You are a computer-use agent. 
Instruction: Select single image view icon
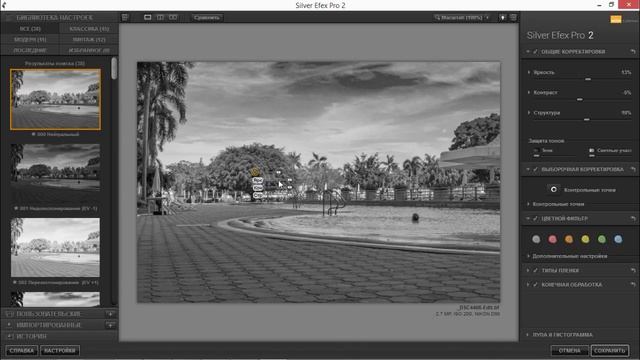147,18
